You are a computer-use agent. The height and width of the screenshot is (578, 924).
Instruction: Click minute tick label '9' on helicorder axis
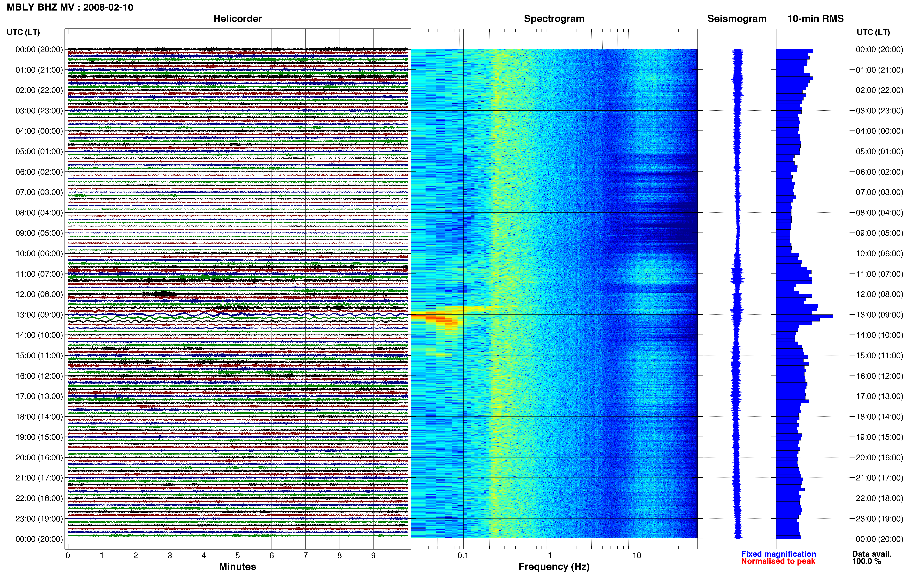[373, 555]
